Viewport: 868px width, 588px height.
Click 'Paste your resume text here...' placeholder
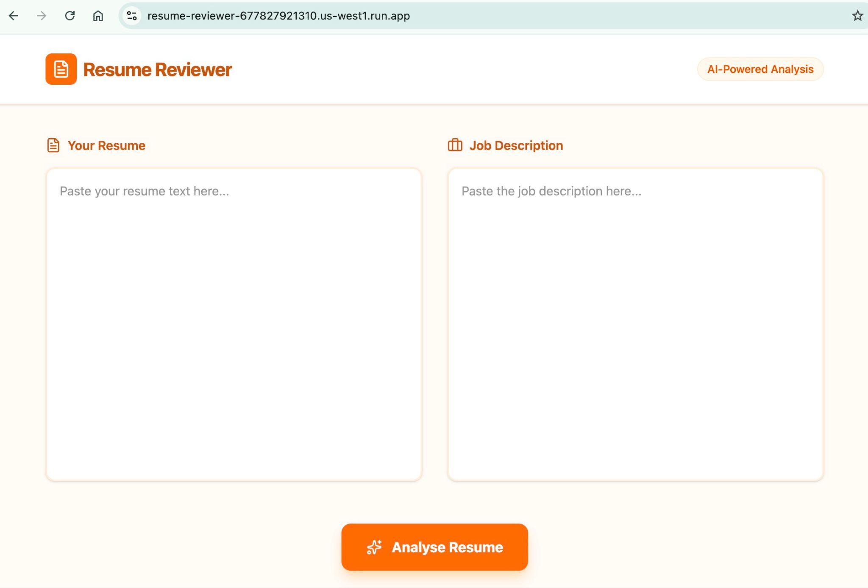tap(144, 191)
